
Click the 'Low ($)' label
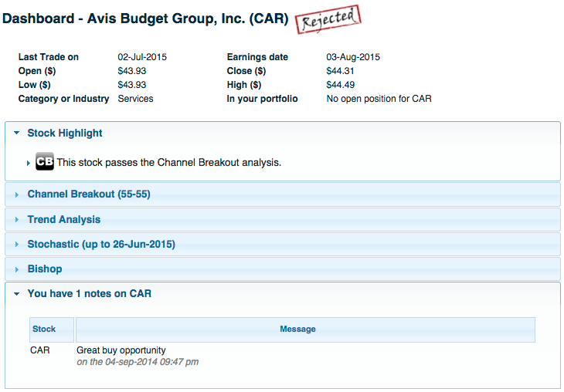pos(35,85)
